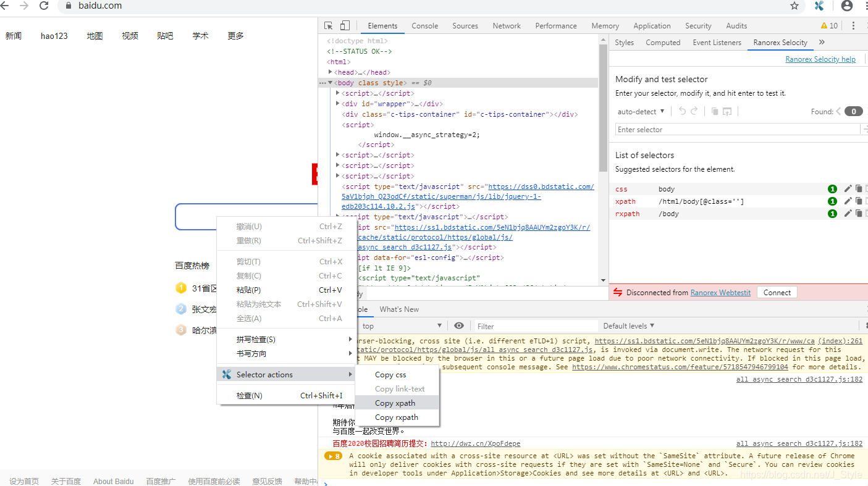Click the Elements panel vertical scrollbar
This screenshot has height=486, width=868.
603,108
